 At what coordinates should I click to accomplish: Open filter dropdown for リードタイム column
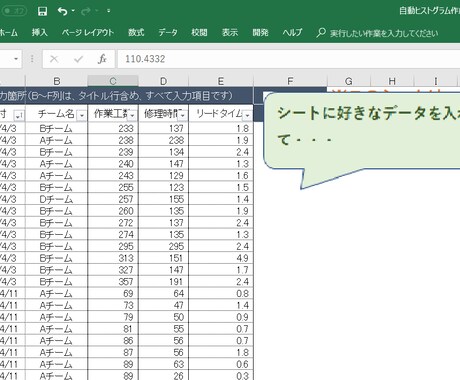[x=247, y=115]
